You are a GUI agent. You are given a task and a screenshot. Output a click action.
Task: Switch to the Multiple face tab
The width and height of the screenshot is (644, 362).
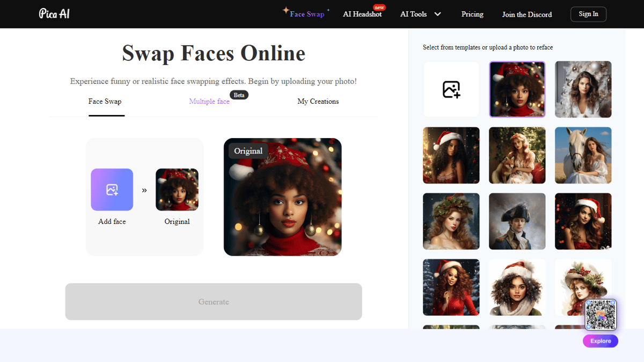point(209,102)
